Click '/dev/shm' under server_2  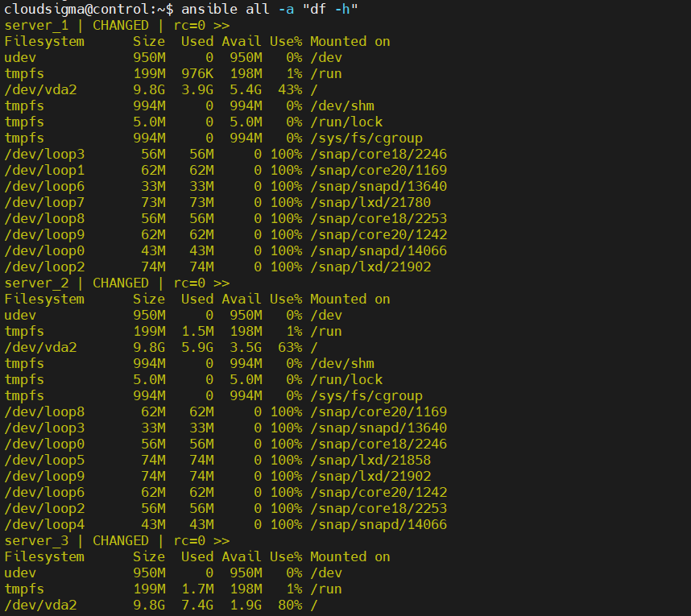pos(342,363)
